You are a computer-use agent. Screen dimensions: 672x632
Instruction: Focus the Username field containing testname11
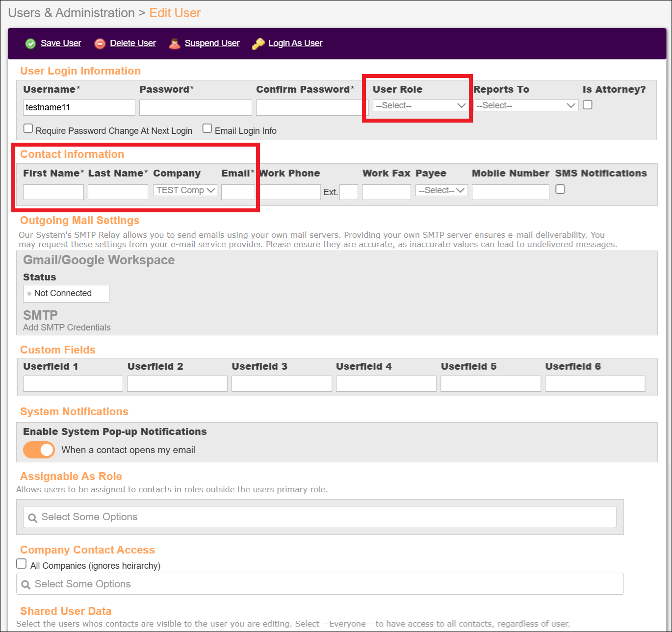point(79,107)
